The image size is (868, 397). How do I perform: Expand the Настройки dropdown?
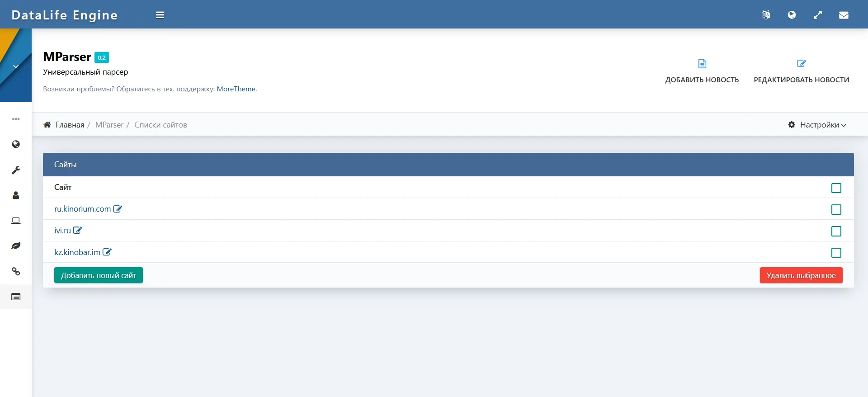click(x=817, y=125)
